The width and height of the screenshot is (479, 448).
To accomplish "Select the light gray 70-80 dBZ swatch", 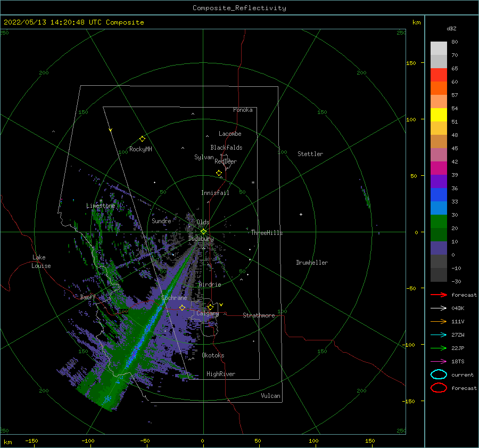I will tap(439, 48).
